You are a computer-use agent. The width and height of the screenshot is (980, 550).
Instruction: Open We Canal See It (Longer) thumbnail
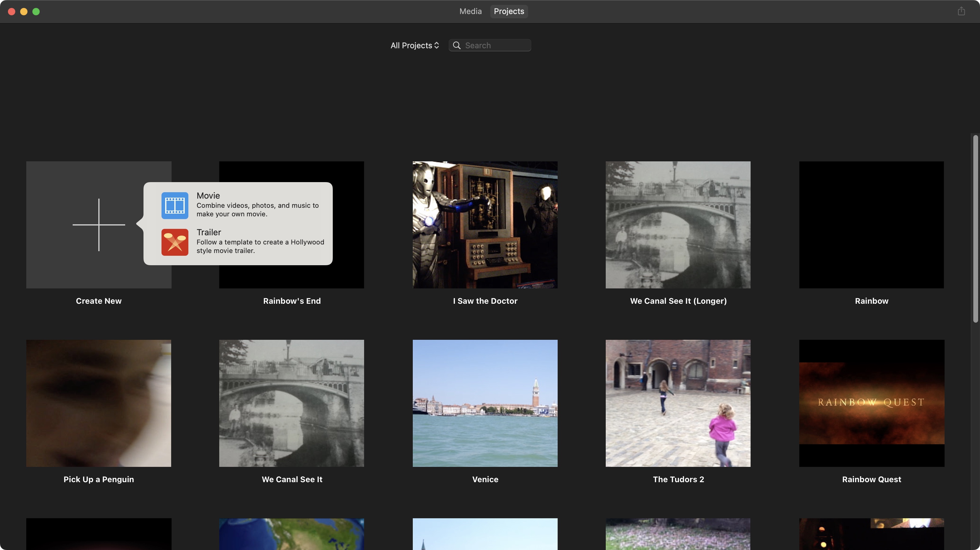point(678,224)
